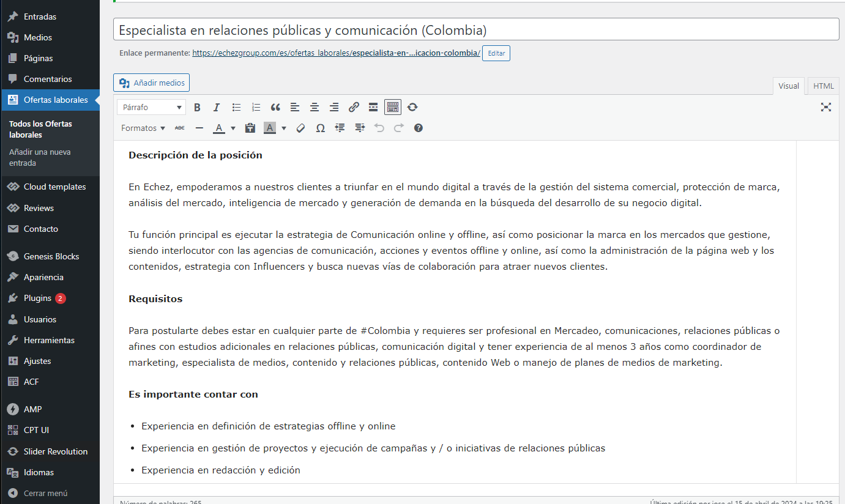Open Medios in the sidebar
The height and width of the screenshot is (504, 845).
coord(50,37)
